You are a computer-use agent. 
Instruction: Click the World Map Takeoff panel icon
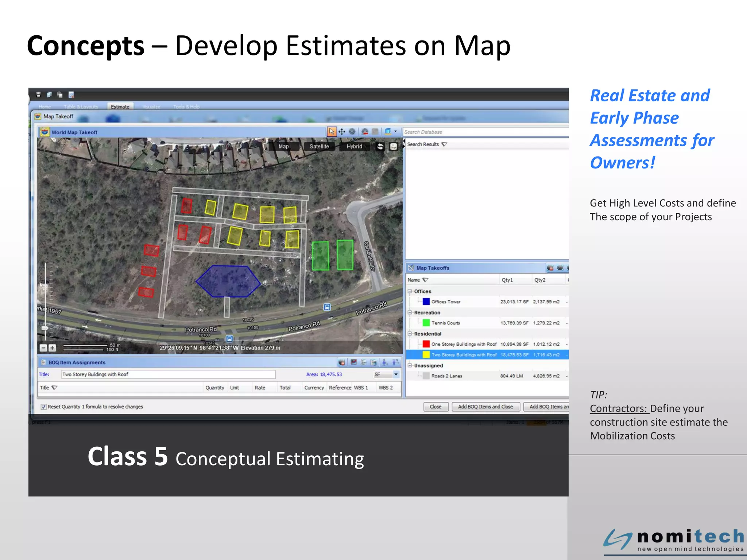[x=44, y=132]
